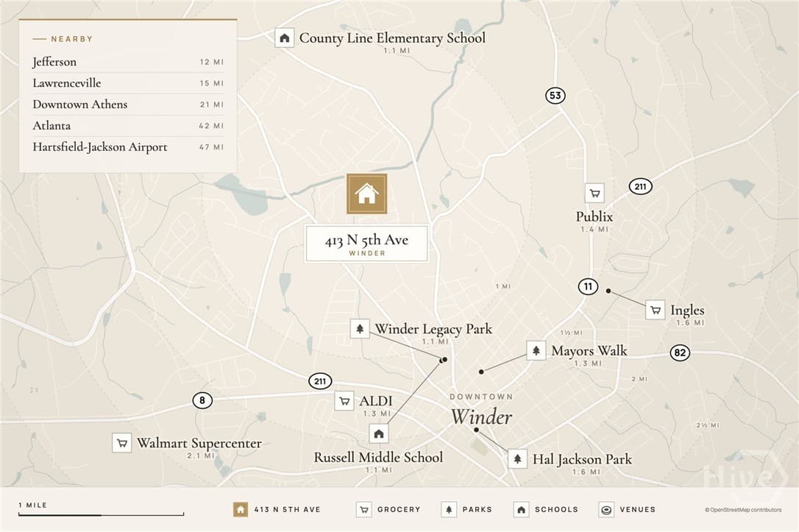Image resolution: width=799 pixels, height=532 pixels.
Task: Click the Winder Legacy Park label
Action: pyautogui.click(x=433, y=329)
